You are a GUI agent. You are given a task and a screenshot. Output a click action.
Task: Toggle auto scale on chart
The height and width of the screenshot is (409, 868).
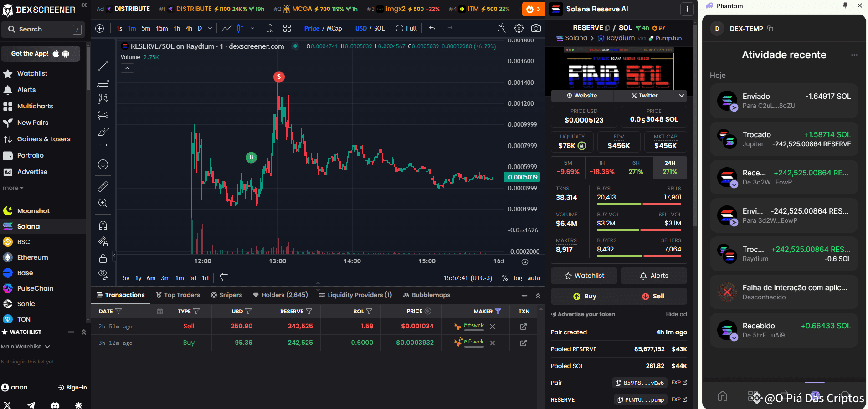(x=534, y=278)
